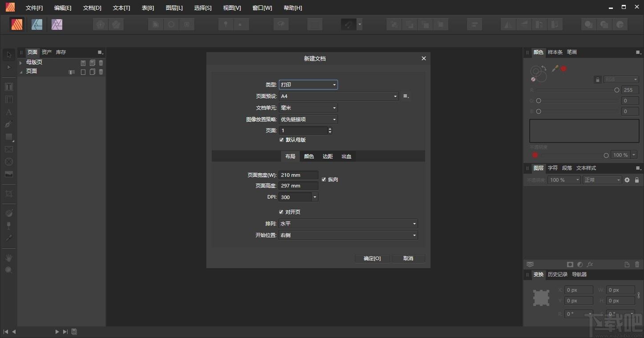Switch to the 边距 tab
Screen dimensions: 644x338
pos(328,156)
